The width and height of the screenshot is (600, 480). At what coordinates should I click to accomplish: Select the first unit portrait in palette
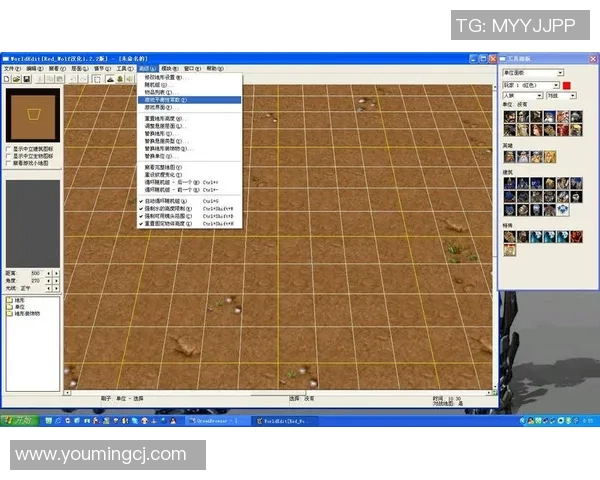510,116
